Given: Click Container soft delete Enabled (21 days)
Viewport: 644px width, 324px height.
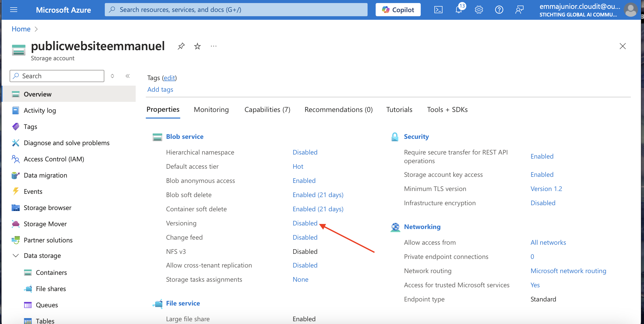Looking at the screenshot, I should [x=318, y=209].
